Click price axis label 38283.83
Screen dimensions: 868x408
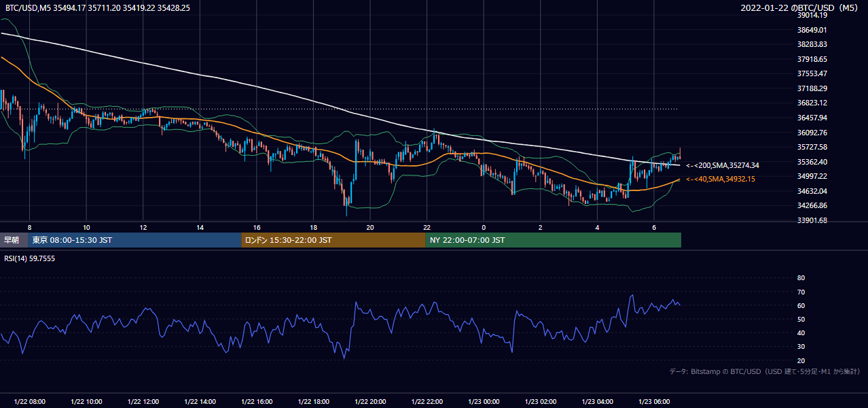[x=812, y=44]
